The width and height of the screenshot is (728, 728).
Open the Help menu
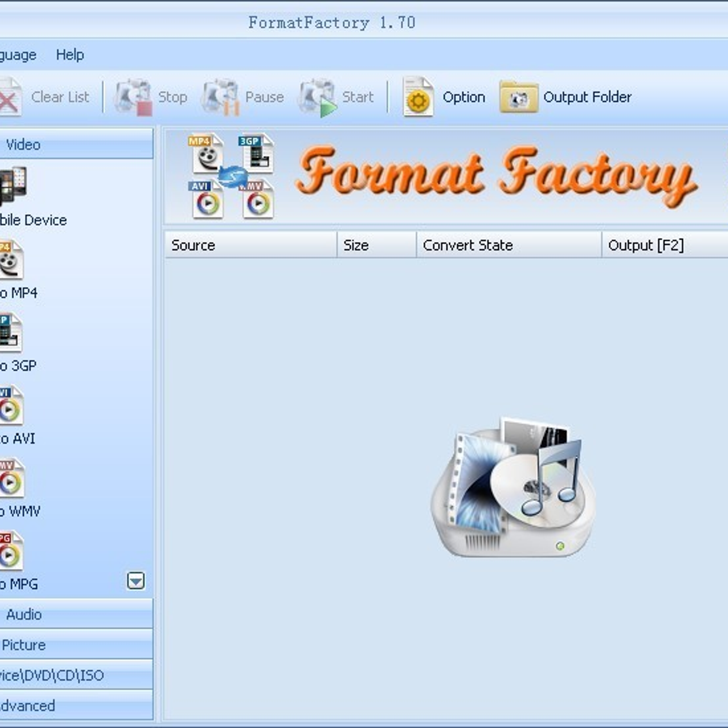click(x=70, y=55)
